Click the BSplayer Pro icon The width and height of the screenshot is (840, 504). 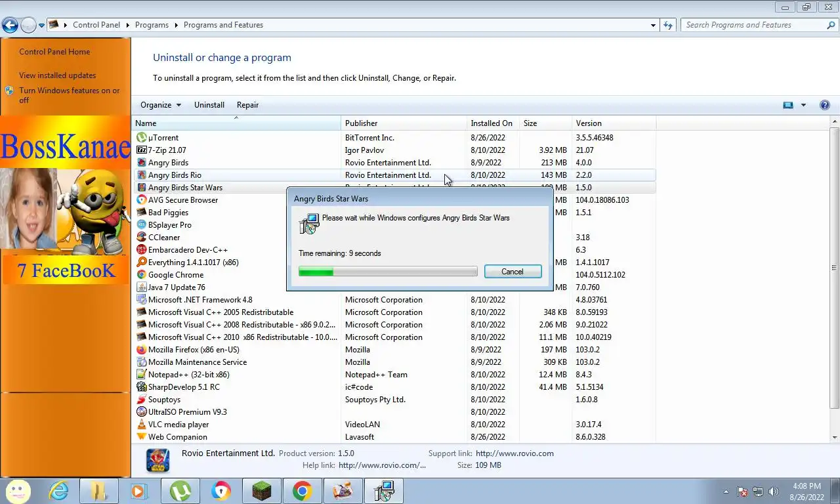pos(142,225)
